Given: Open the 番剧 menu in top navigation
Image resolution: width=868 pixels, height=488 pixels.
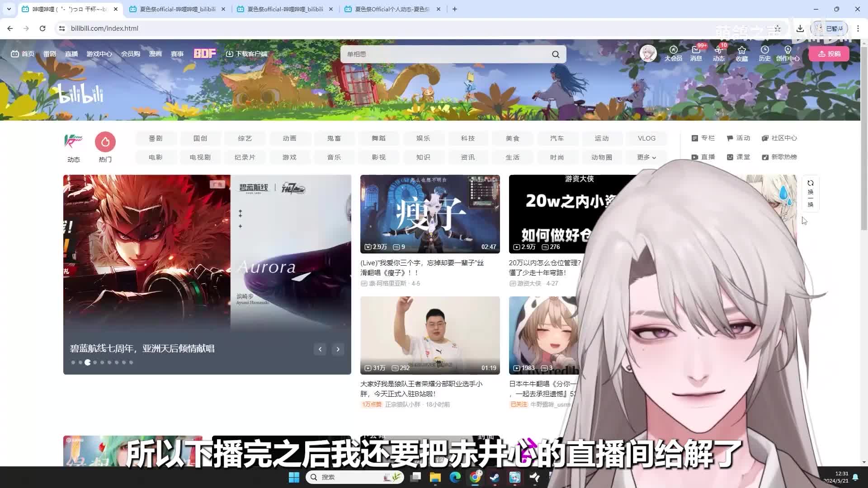Looking at the screenshot, I should pos(49,54).
